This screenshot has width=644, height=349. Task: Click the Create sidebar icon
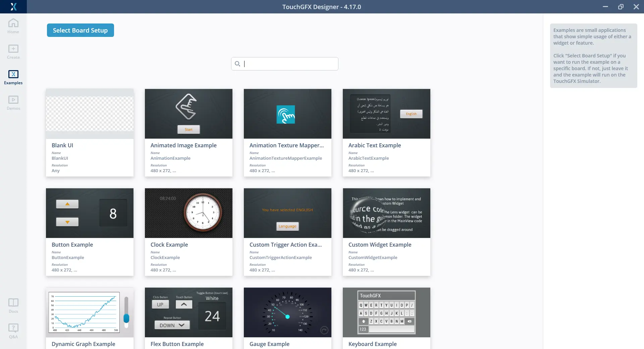coord(13,49)
